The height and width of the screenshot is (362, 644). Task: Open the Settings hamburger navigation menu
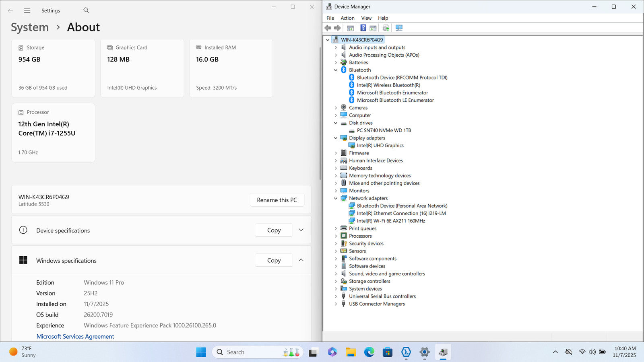[x=27, y=11]
